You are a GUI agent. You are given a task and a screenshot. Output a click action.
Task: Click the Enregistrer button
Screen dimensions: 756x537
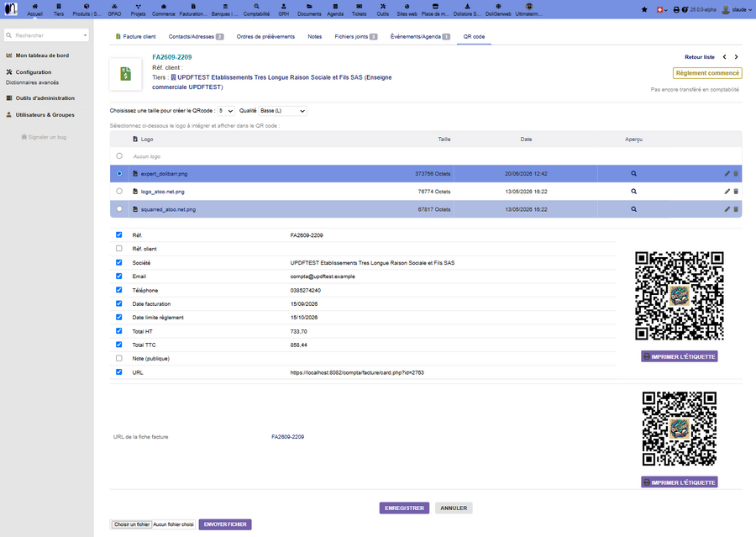click(x=404, y=508)
